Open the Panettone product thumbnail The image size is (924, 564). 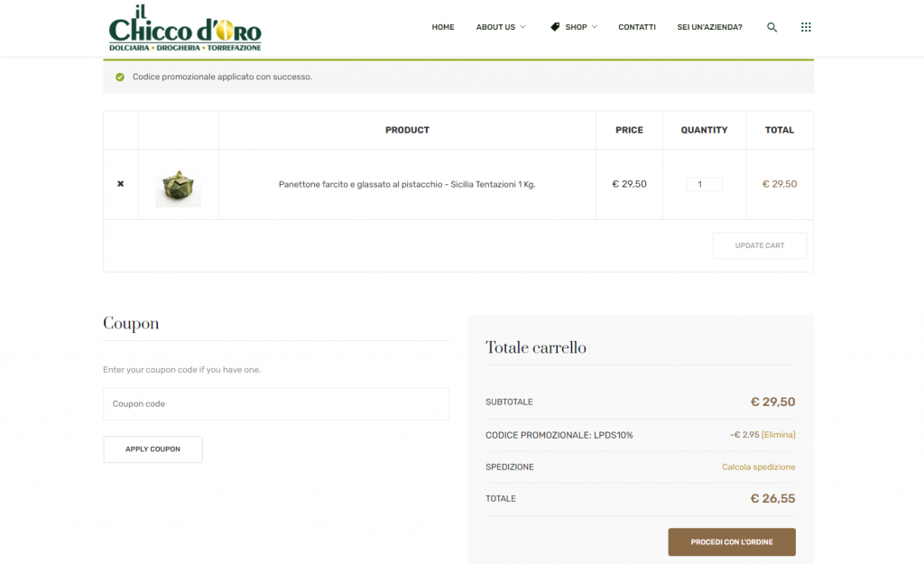(x=178, y=185)
